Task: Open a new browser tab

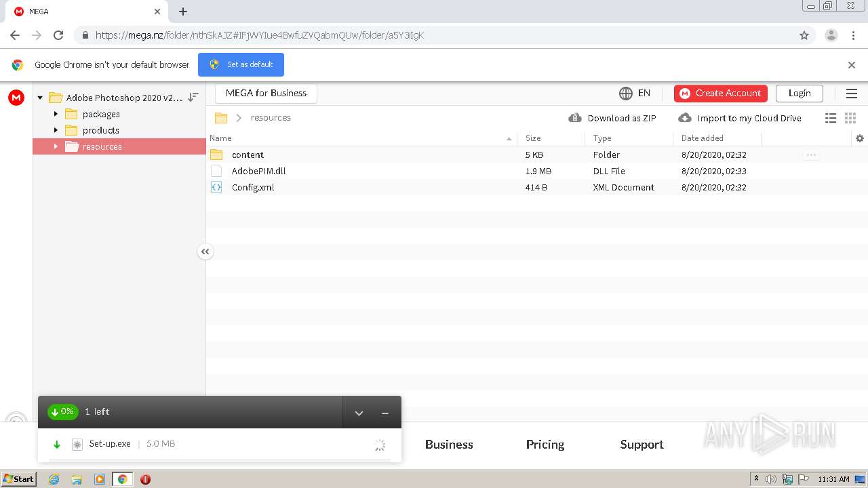Action: tap(183, 12)
